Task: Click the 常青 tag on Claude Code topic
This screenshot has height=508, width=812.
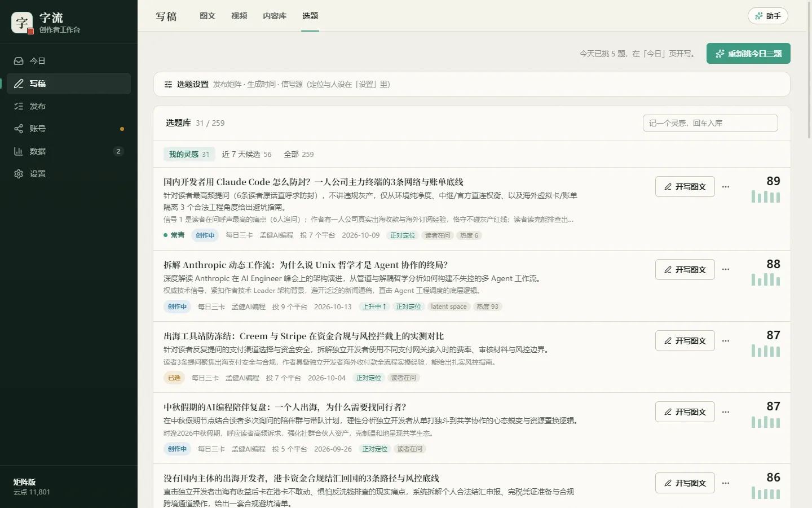Action: point(174,235)
